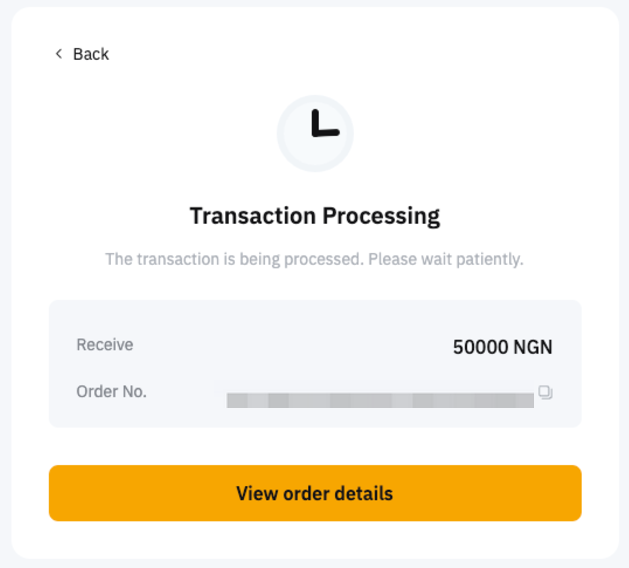Click the 50000 NGN receive amount
629x568 pixels.
502,347
